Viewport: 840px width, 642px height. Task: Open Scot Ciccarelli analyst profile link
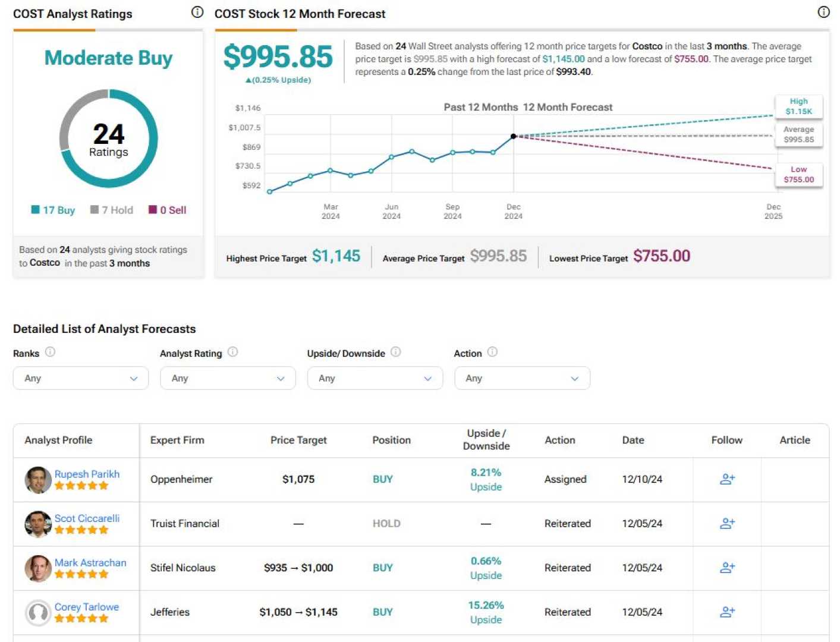click(x=87, y=518)
